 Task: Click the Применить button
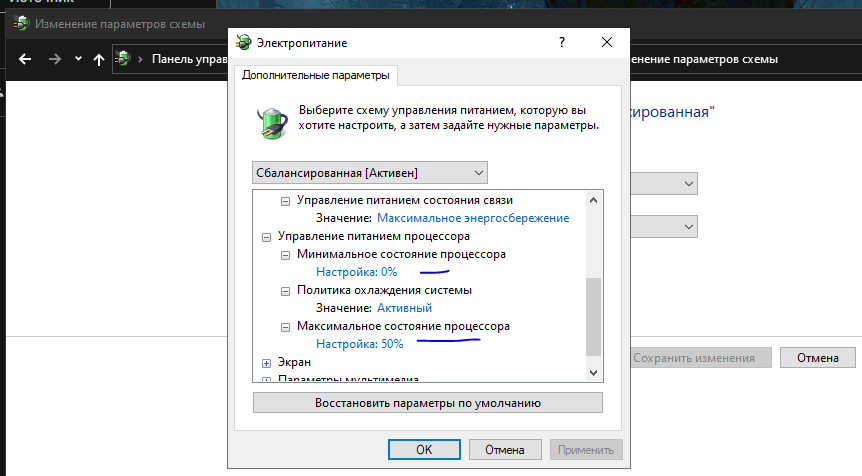tap(586, 450)
